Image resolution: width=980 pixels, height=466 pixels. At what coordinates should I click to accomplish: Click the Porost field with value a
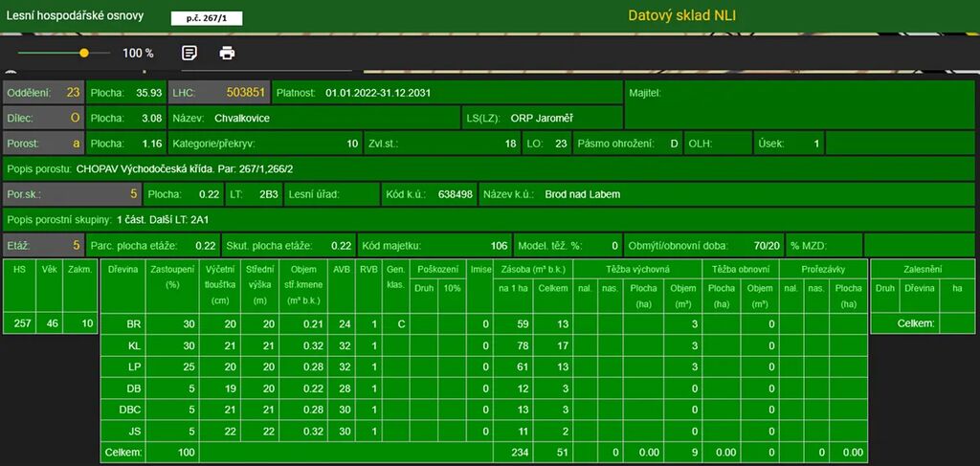click(x=43, y=144)
